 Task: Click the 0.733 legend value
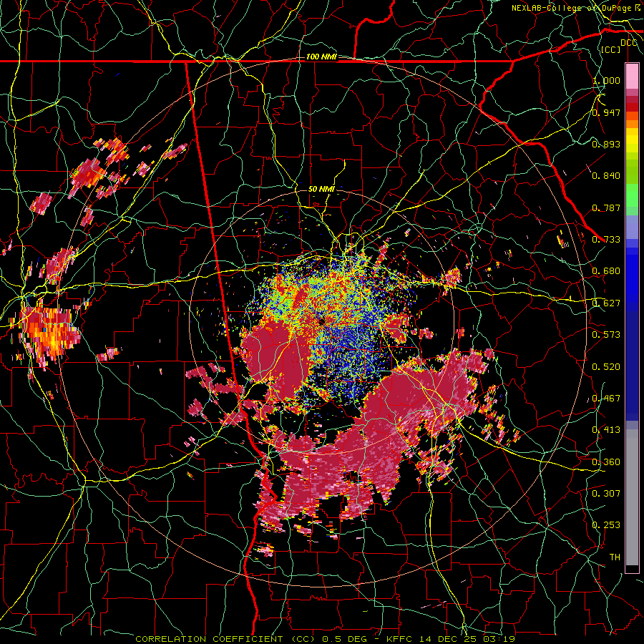(x=606, y=240)
